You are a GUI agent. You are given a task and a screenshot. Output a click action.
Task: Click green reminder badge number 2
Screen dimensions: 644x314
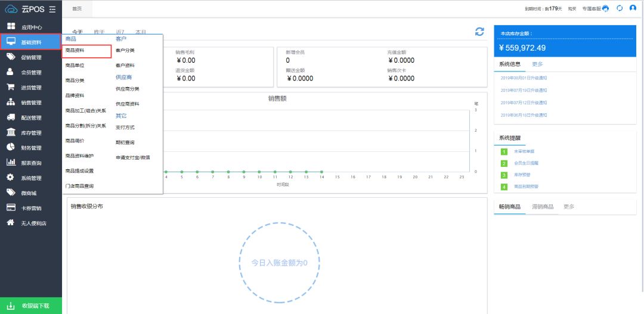[504, 163]
